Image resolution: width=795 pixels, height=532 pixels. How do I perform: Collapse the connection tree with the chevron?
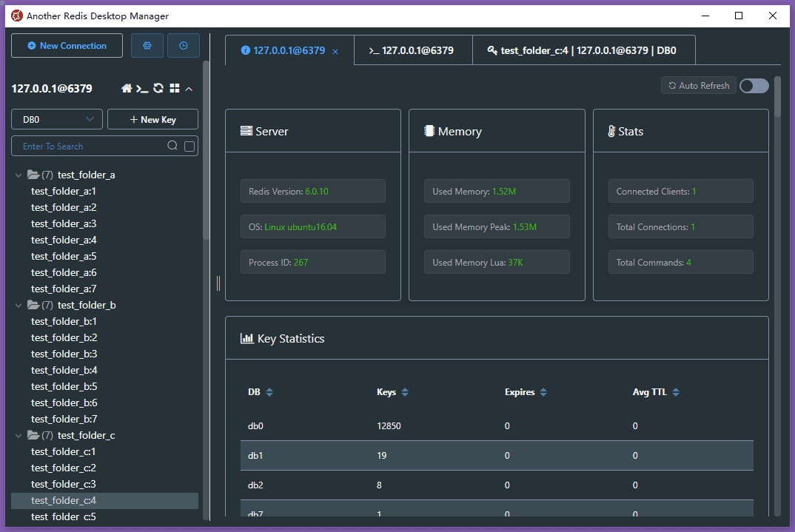189,88
